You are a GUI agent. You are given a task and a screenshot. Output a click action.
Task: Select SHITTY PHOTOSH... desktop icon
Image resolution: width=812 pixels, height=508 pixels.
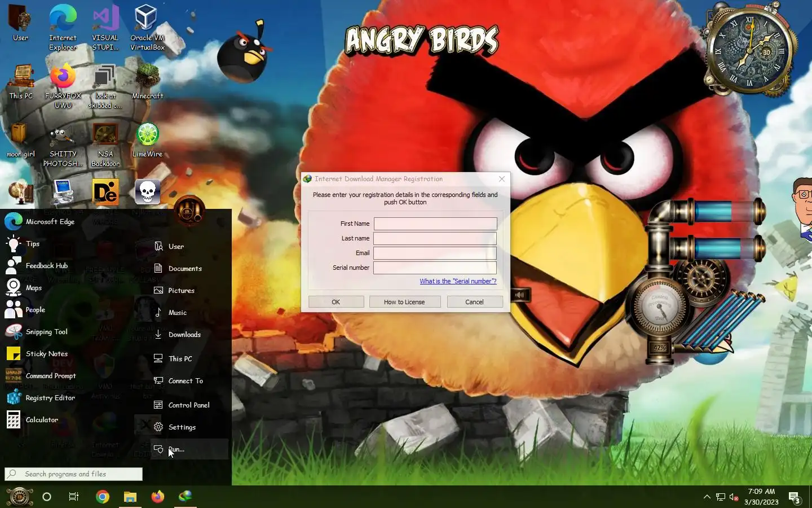click(x=63, y=144)
